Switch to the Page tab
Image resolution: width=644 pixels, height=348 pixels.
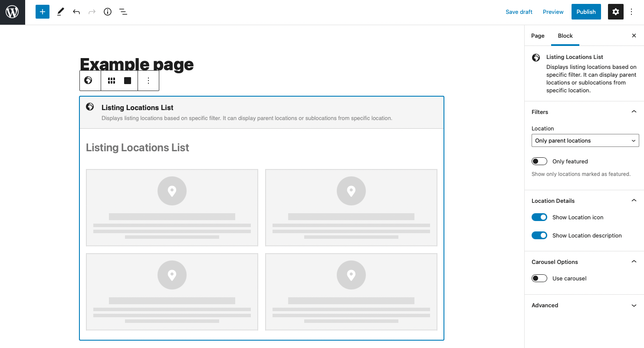[x=538, y=36]
